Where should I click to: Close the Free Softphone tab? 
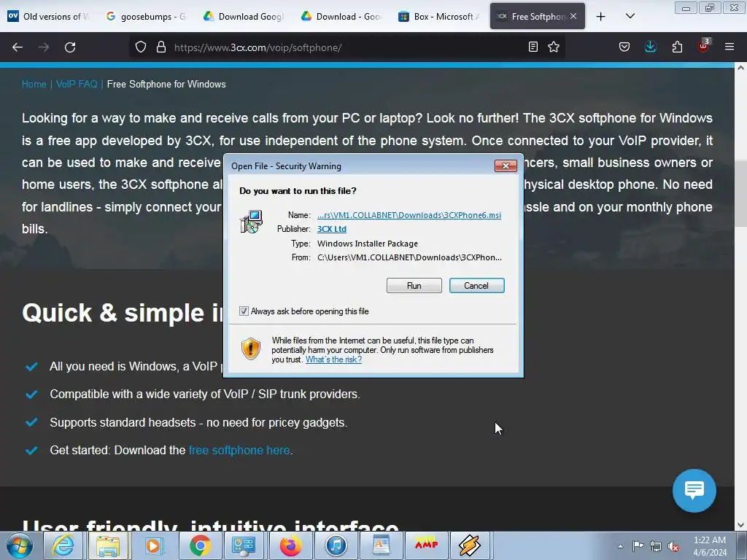(x=573, y=16)
